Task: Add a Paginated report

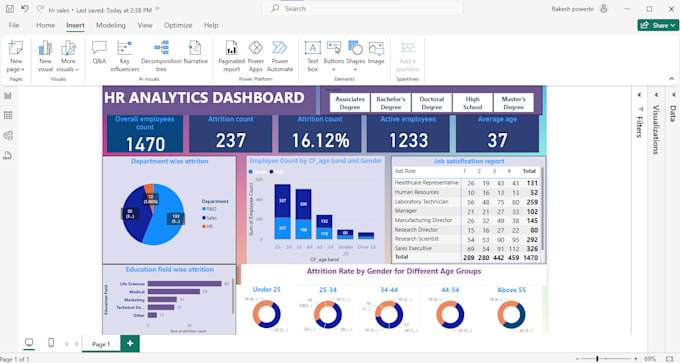Action: click(x=232, y=56)
